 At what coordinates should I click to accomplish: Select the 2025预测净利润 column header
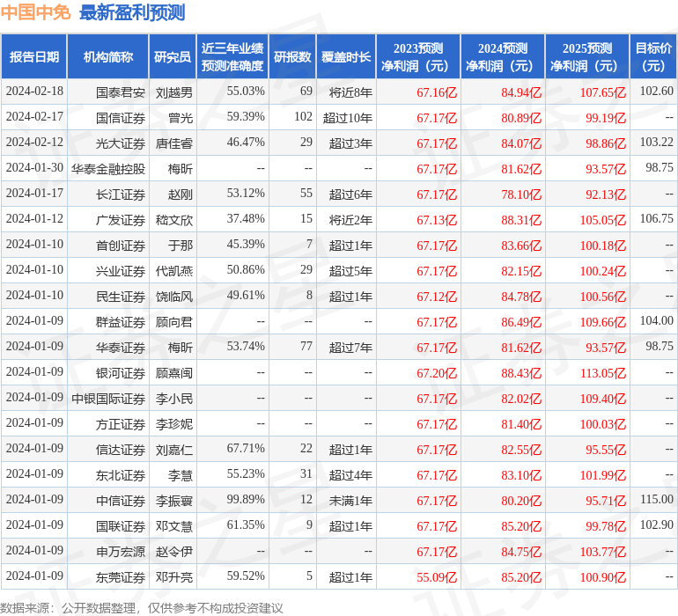coord(587,57)
